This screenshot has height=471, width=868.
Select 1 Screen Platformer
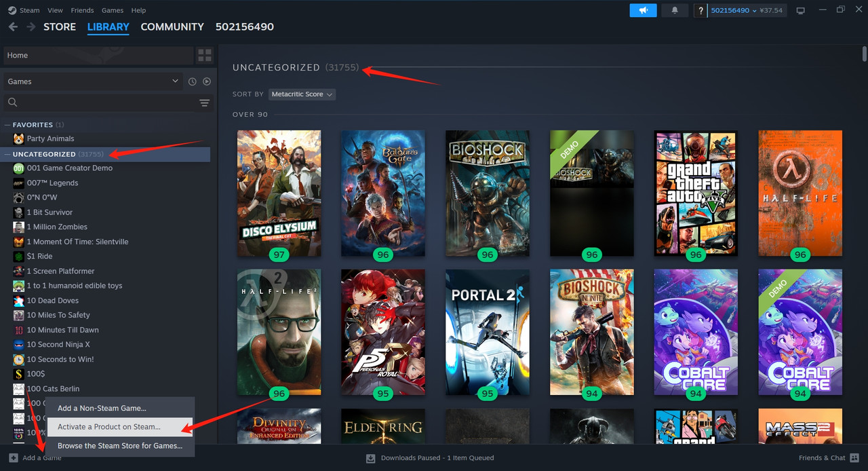point(60,271)
